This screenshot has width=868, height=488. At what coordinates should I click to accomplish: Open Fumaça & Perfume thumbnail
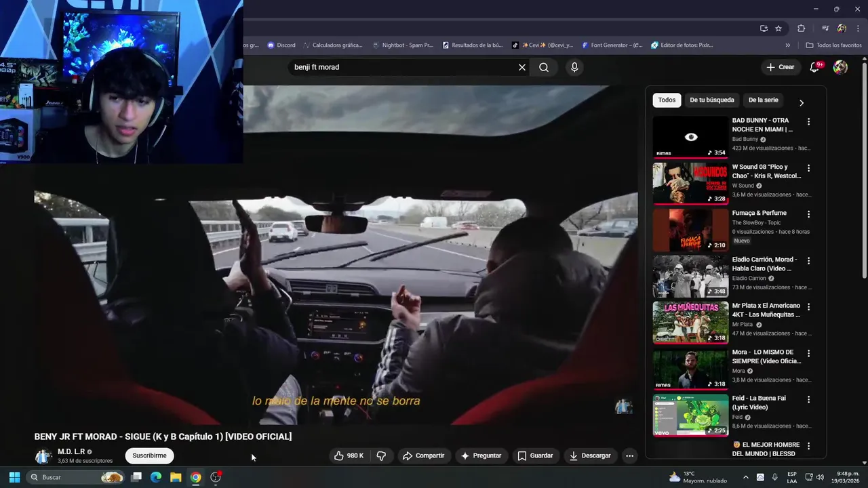click(690, 230)
